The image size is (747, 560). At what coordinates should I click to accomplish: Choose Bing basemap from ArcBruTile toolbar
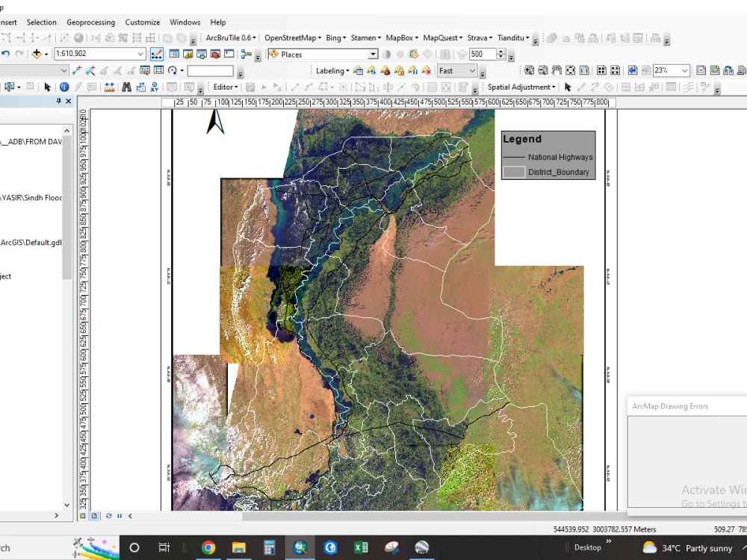tap(334, 37)
